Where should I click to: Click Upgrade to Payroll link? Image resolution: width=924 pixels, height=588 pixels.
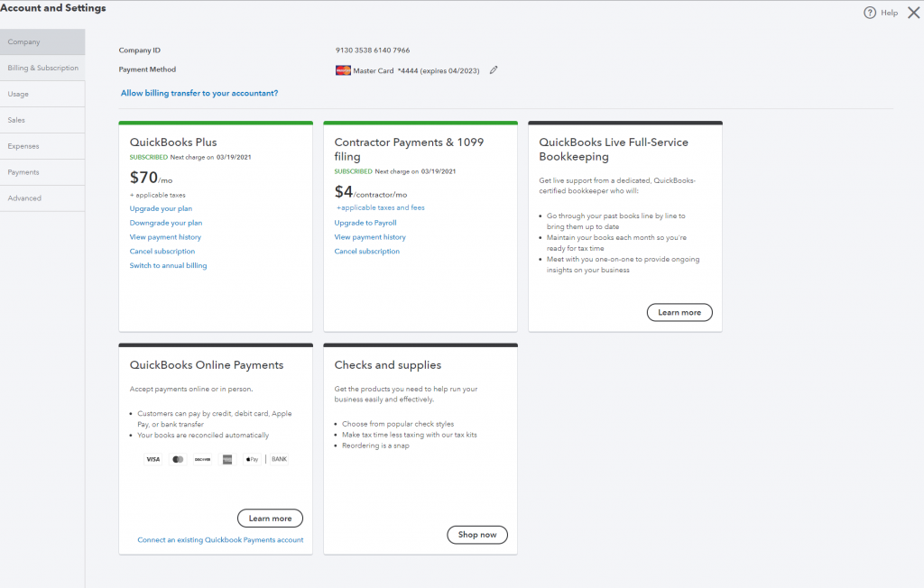point(365,223)
